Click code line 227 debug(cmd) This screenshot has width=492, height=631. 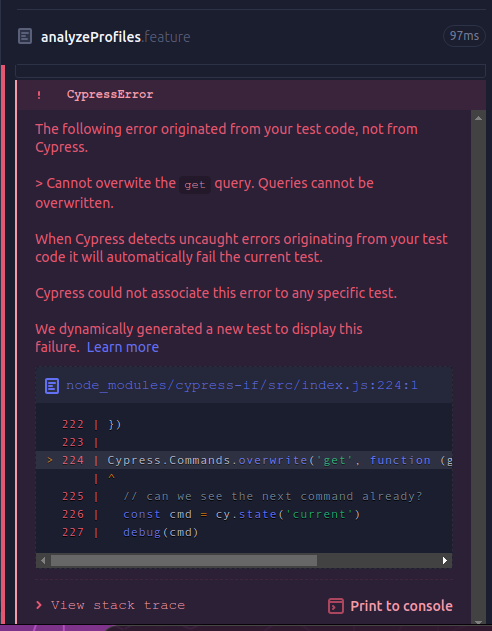(161, 532)
